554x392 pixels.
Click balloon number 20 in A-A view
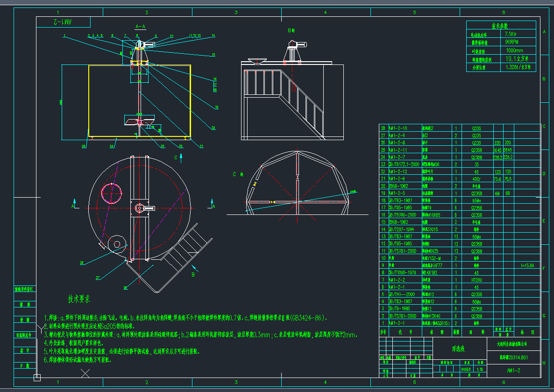[213, 128]
